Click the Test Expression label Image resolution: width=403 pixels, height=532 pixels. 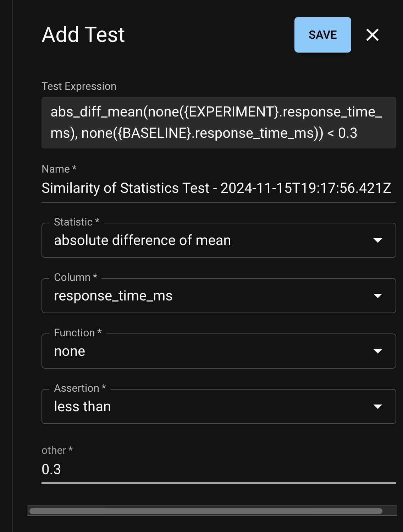click(x=79, y=86)
